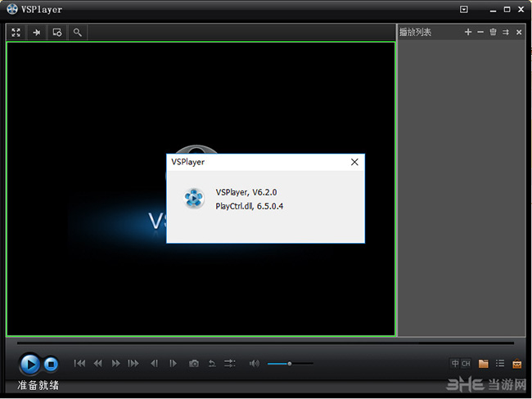Step forward one frame
Viewport: 532px width, 399px height.
[x=173, y=363]
